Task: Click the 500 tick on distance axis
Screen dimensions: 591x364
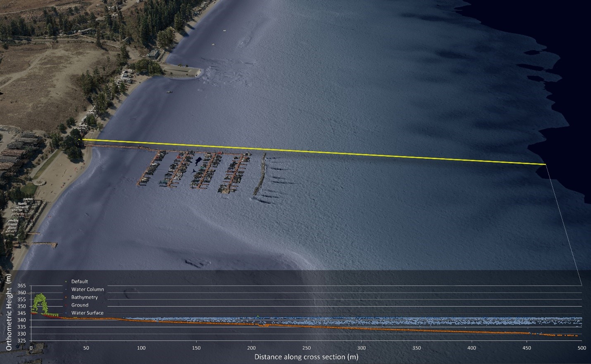Action: tap(581, 348)
